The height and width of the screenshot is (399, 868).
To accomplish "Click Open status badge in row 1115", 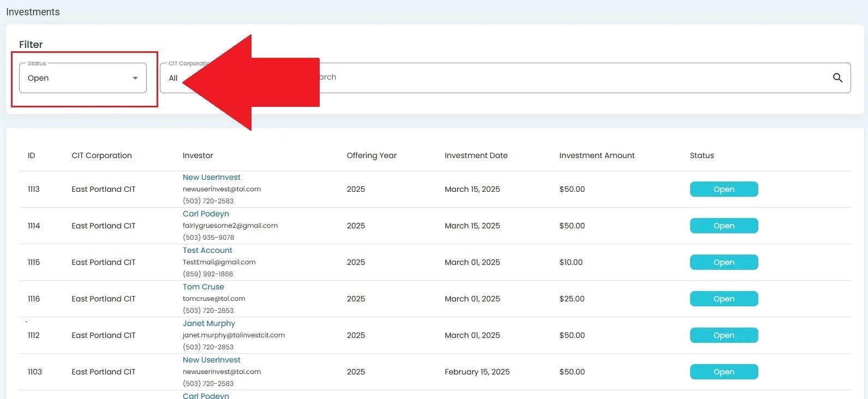I will 723,262.
